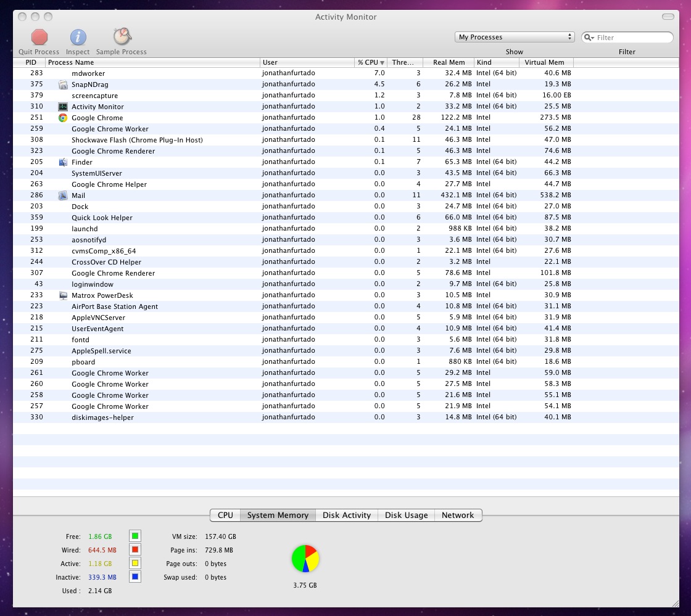
Task: Open the My Processes dropdown
Action: pyautogui.click(x=515, y=37)
